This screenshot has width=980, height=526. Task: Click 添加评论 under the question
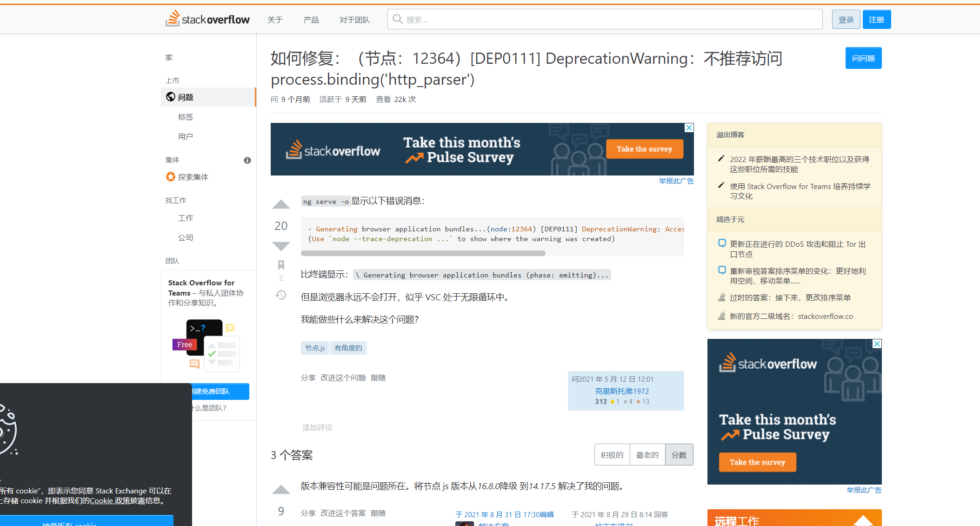317,427
